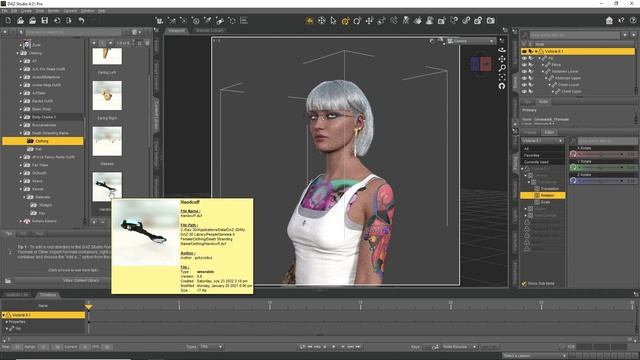
Task: Click the X Rotate slider
Action: pos(600,154)
